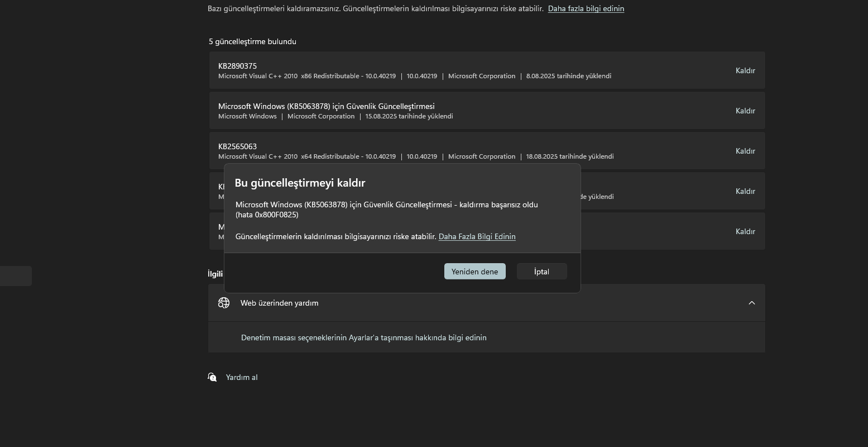Click the Yeniden dene button
The width and height of the screenshot is (868, 447).
(474, 272)
